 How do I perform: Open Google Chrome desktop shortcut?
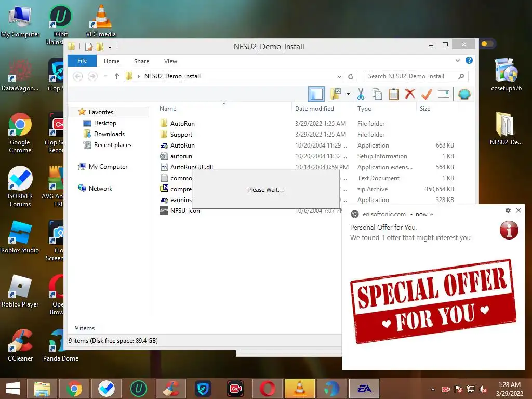[20, 133]
